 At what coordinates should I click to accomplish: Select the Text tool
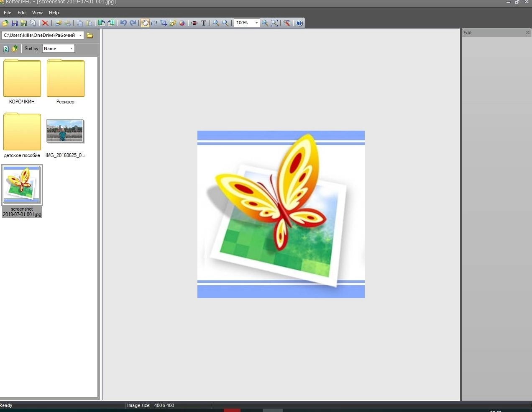(x=204, y=23)
